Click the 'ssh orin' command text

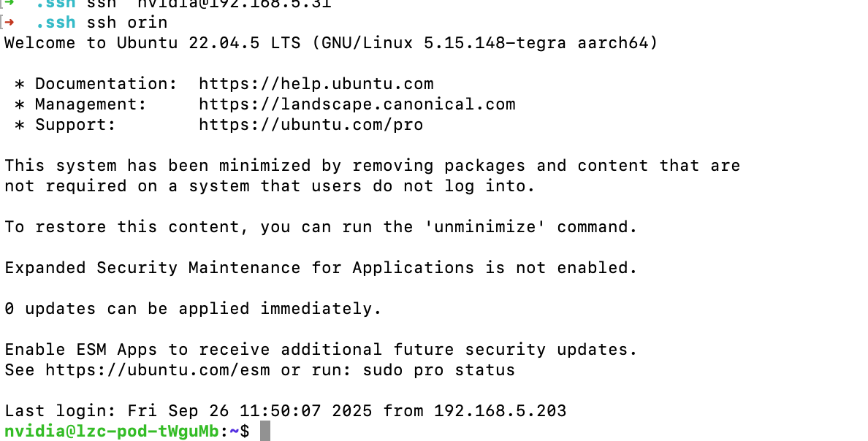point(127,23)
